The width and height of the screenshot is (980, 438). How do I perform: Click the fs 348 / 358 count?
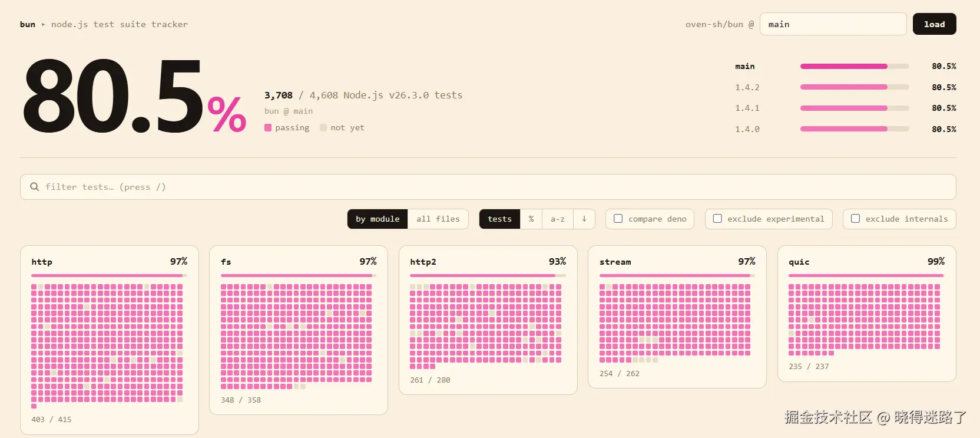pyautogui.click(x=241, y=400)
